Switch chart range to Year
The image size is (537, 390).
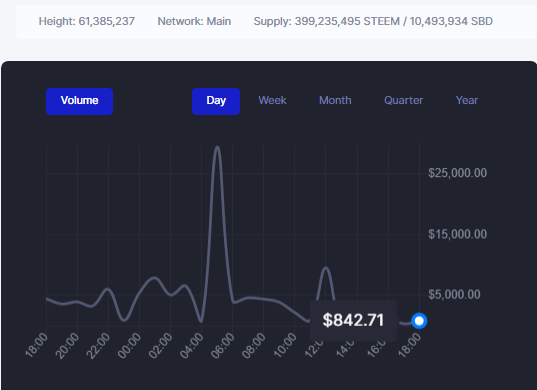pos(466,100)
